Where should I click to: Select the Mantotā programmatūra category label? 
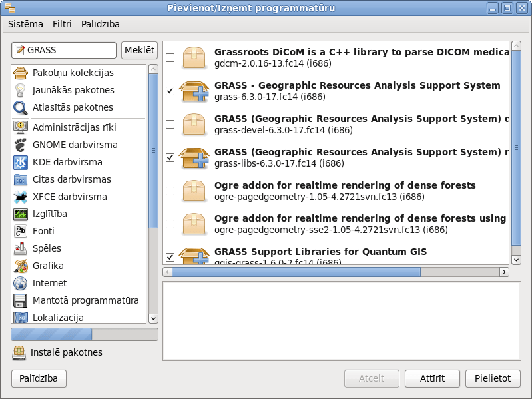point(85,300)
